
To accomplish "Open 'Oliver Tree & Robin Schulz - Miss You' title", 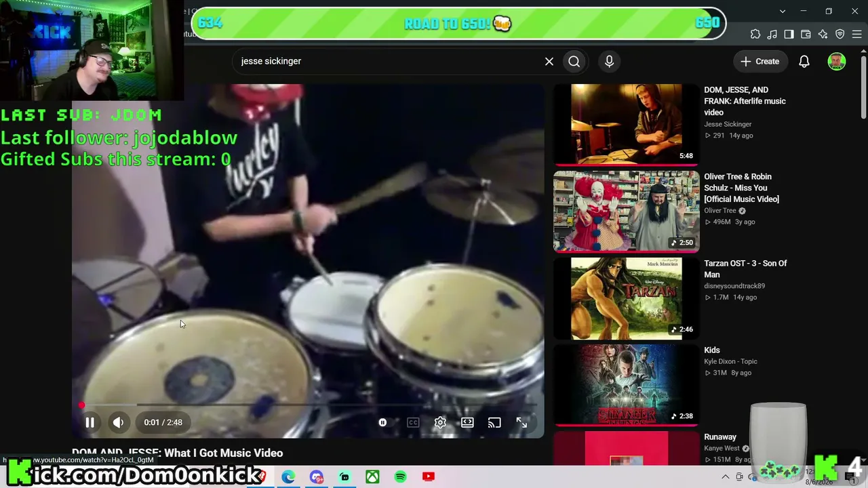I will (741, 188).
